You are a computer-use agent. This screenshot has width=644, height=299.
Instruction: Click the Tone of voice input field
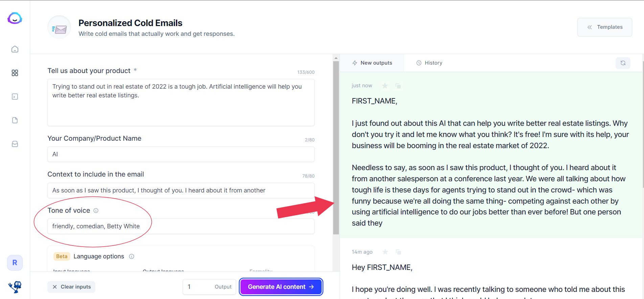181,226
